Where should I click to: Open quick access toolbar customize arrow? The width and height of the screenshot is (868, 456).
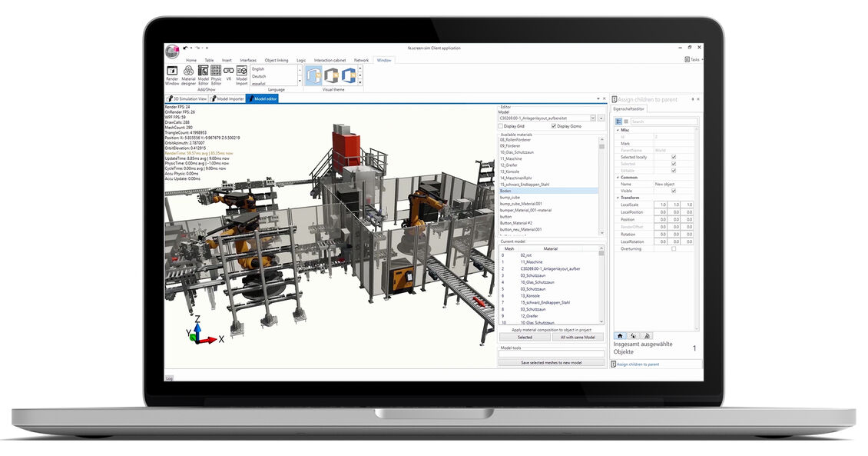tap(207, 48)
